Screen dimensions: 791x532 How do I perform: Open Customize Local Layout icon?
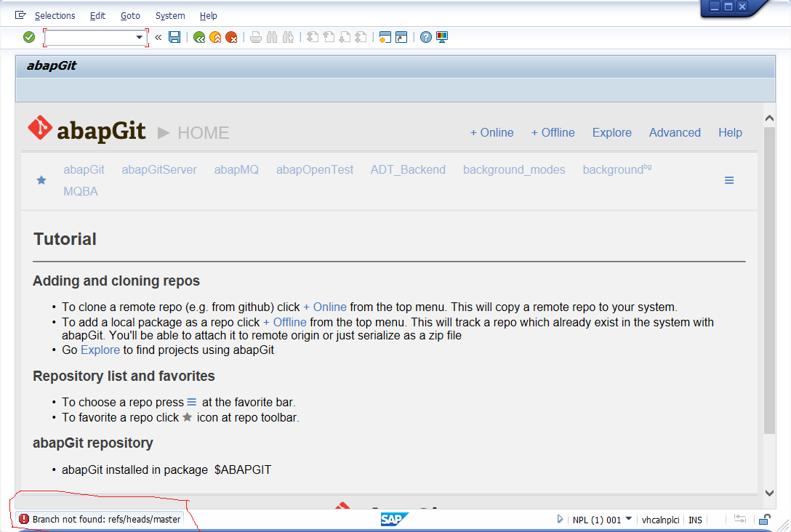441,37
